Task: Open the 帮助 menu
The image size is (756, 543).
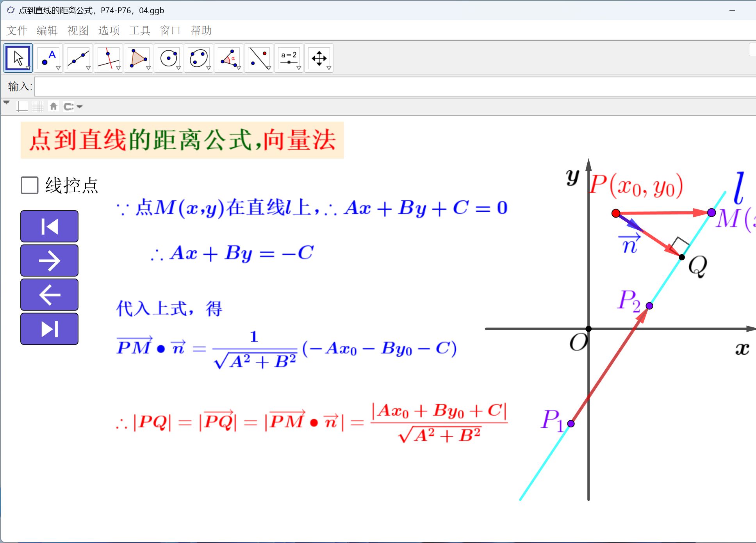Action: 201,30
